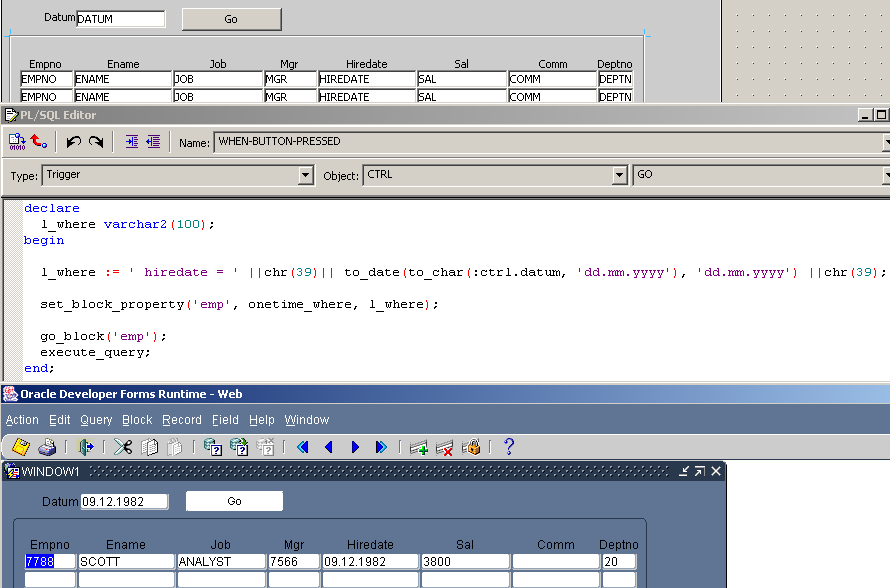Click the Datum field containing 09.12.1982

point(124,501)
